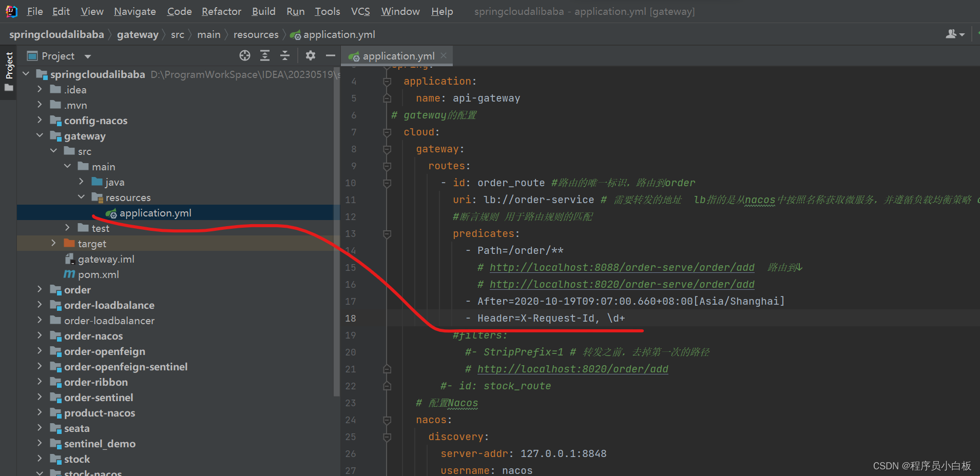Open the Help menu
Screen dimensions: 980x476
tap(442, 11)
